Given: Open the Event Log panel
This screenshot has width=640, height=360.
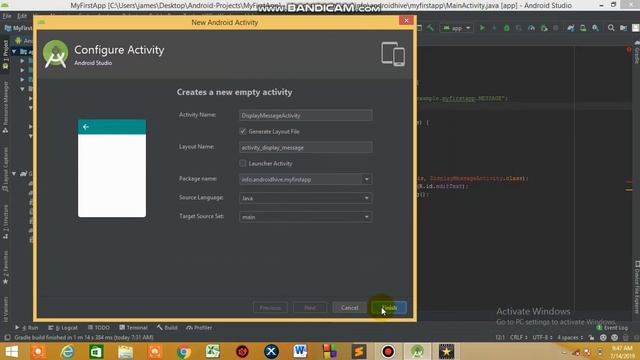Looking at the screenshot, I should point(612,327).
